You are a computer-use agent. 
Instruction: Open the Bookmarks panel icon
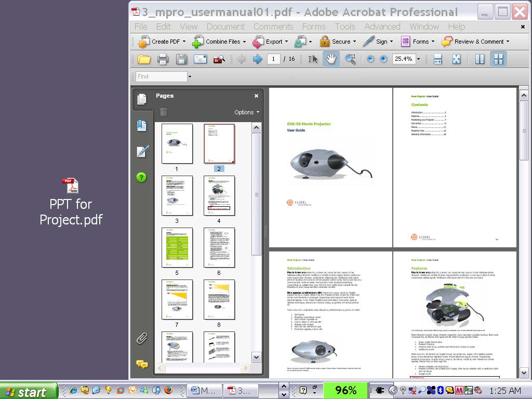[142, 125]
